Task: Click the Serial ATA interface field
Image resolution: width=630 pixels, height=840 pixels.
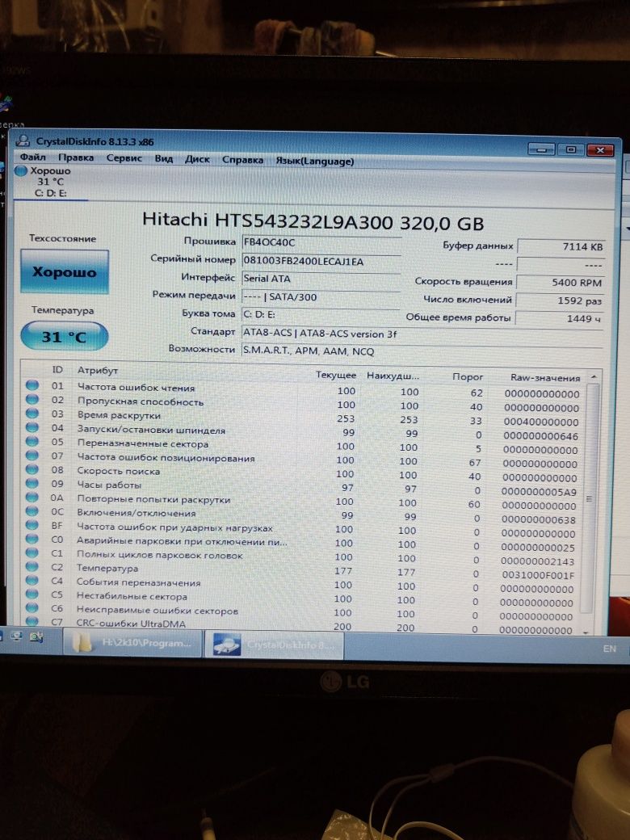Action: pyautogui.click(x=321, y=279)
